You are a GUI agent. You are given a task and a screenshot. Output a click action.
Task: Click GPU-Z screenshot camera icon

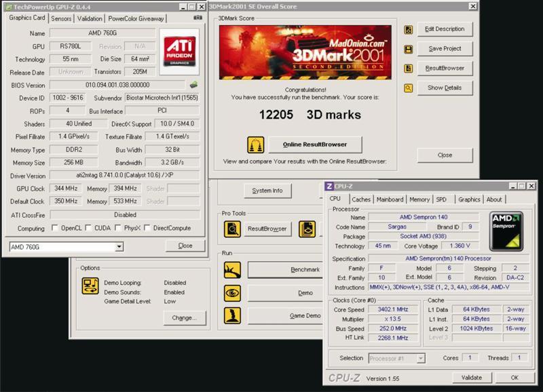pyautogui.click(x=198, y=18)
